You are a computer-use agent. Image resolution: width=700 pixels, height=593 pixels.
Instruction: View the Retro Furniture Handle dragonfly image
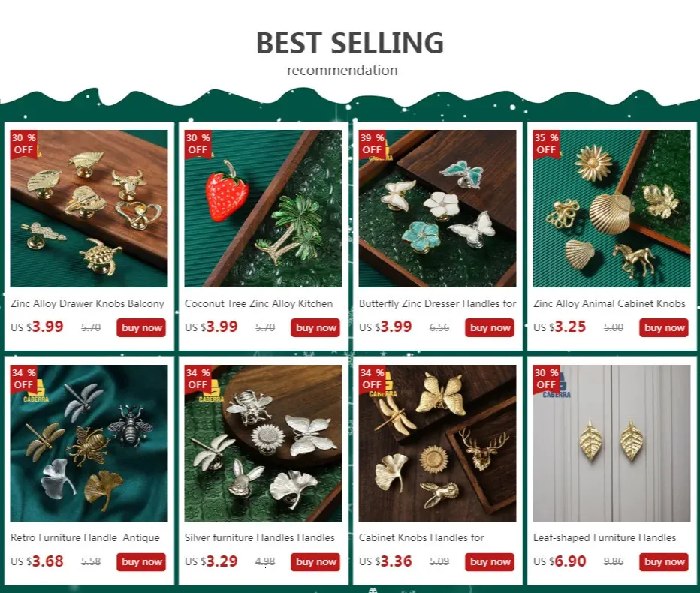click(89, 444)
